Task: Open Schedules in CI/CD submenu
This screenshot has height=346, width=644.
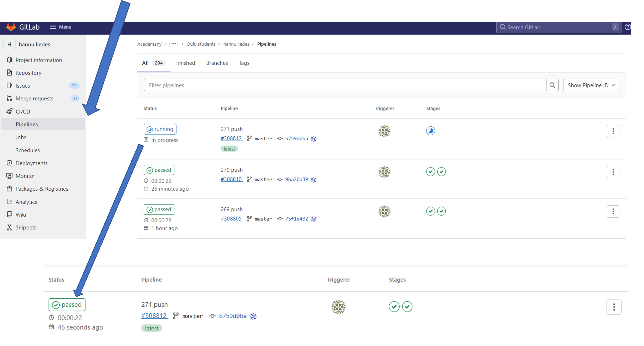Action: pos(27,150)
